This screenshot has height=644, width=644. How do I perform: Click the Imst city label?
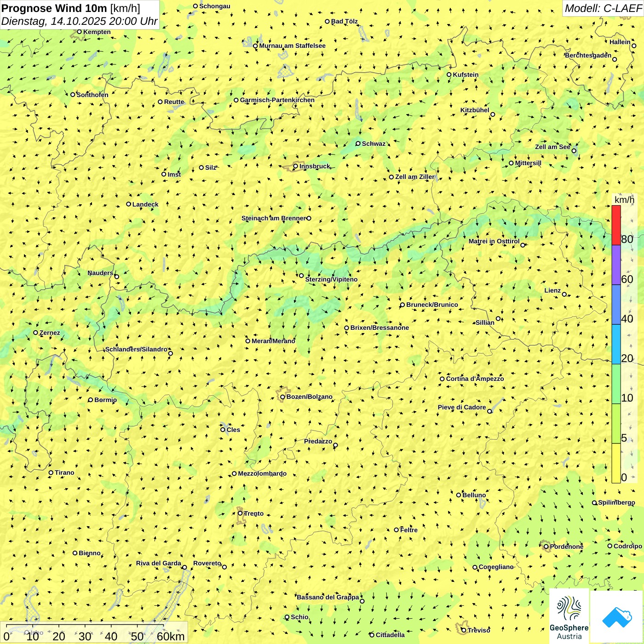tap(174, 174)
